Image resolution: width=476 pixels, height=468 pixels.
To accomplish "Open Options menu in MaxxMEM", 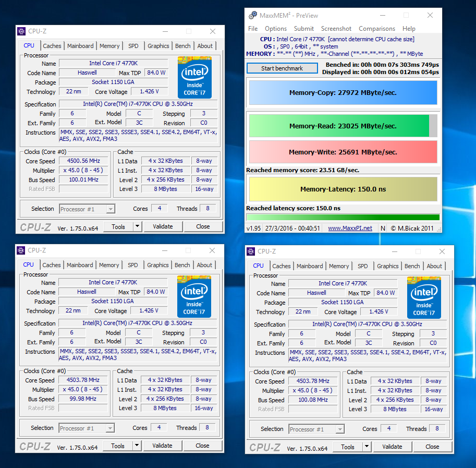I will (276, 29).
